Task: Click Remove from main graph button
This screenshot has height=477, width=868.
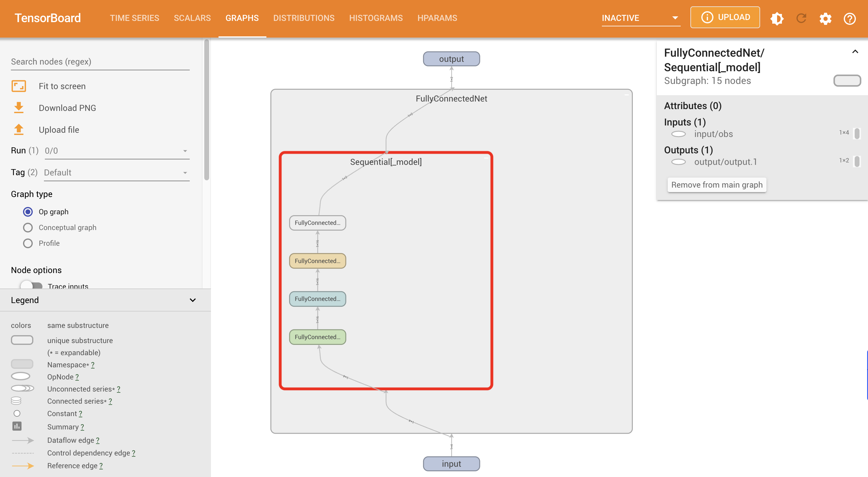Action: coord(717,185)
